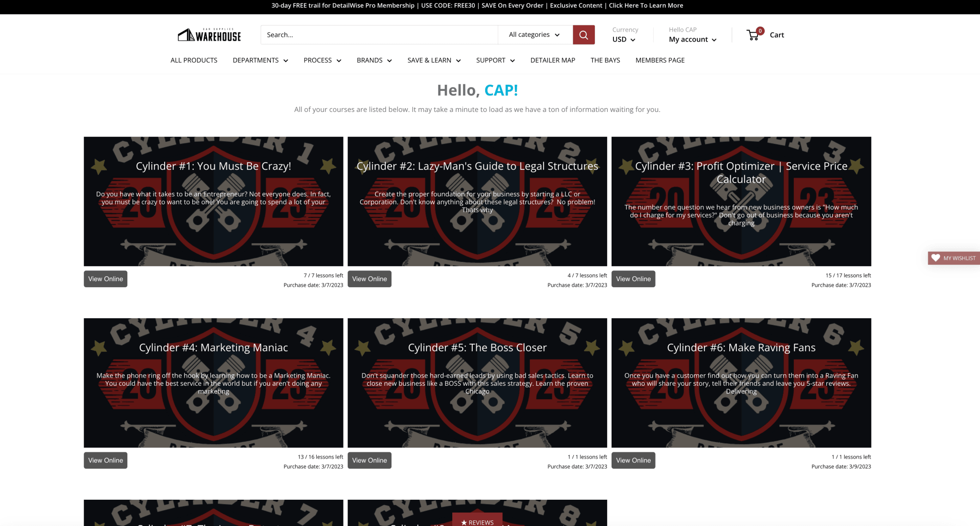Click the red search magnifier icon
The image size is (980, 526).
pos(583,35)
